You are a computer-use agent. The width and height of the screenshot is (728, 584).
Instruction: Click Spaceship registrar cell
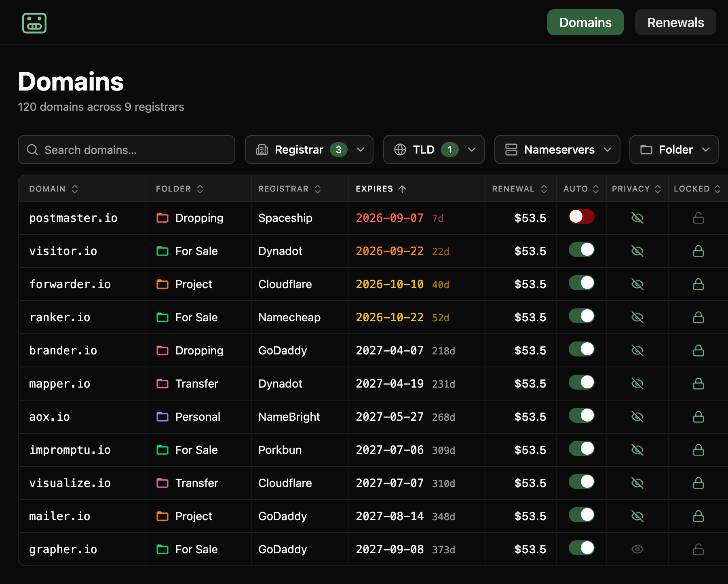(x=285, y=218)
